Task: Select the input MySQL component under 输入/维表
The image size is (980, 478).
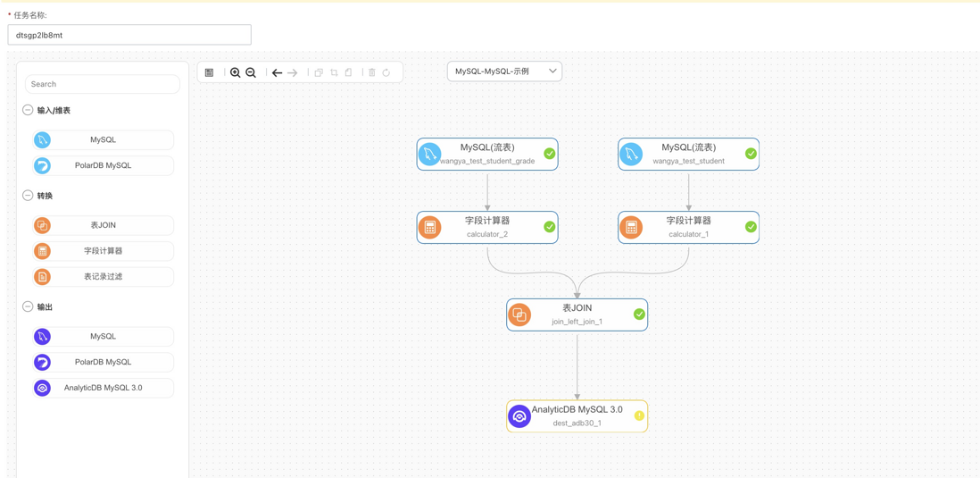Action: (104, 140)
